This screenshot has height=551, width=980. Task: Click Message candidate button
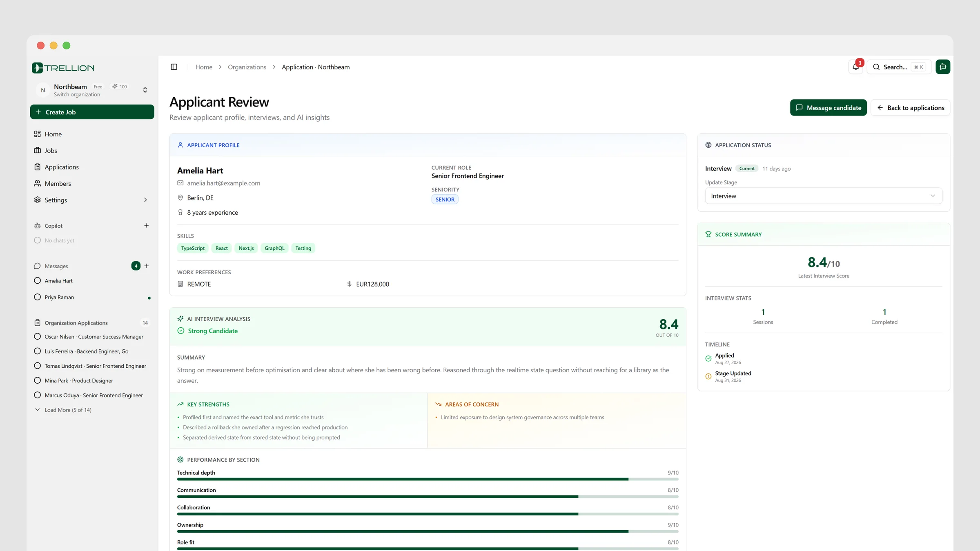[829, 107]
